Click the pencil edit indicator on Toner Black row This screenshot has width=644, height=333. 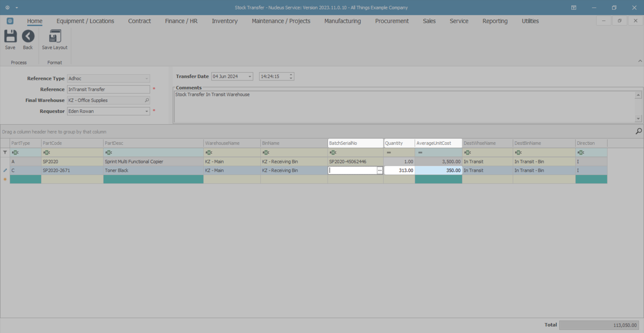(5, 171)
